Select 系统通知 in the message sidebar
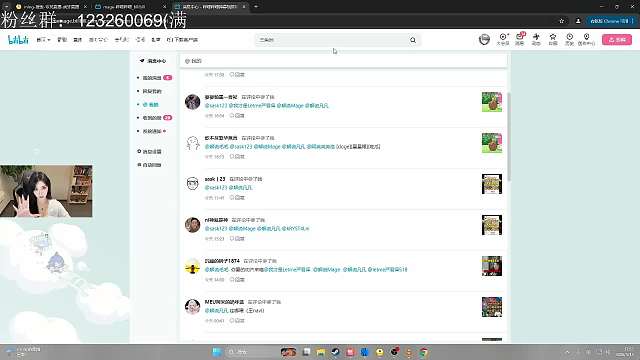The image size is (640, 360). [152, 131]
